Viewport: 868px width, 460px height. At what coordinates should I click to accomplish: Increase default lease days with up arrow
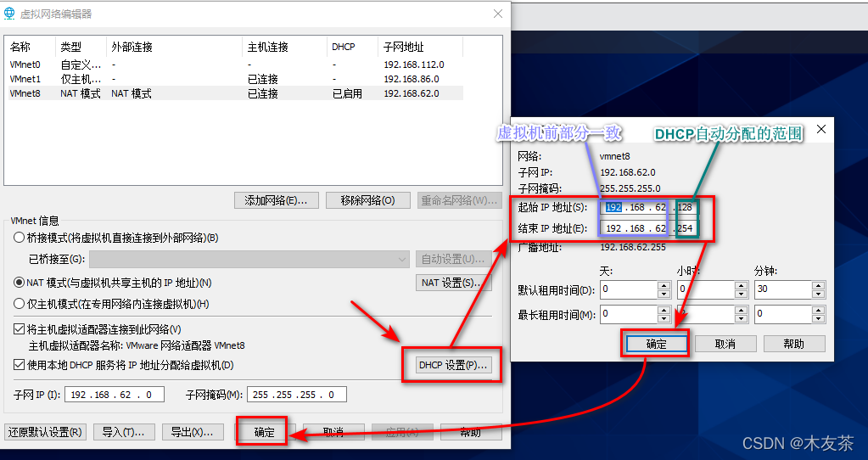pos(664,286)
